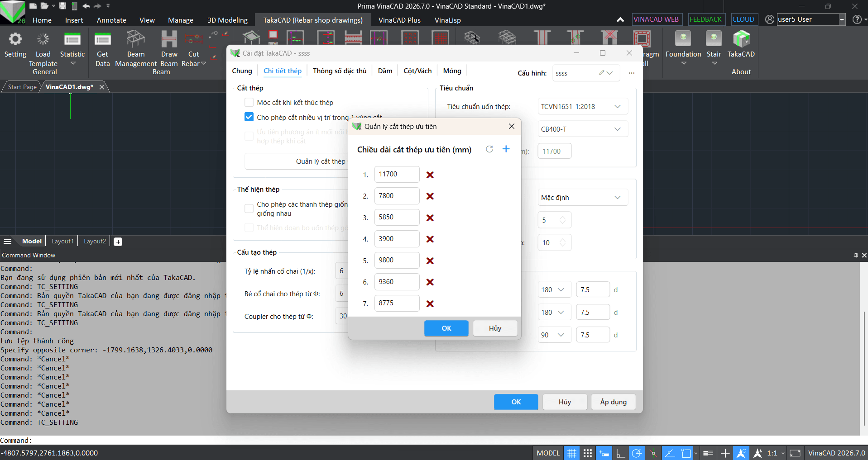Add a new priority cut length
The height and width of the screenshot is (460, 868).
(x=506, y=149)
